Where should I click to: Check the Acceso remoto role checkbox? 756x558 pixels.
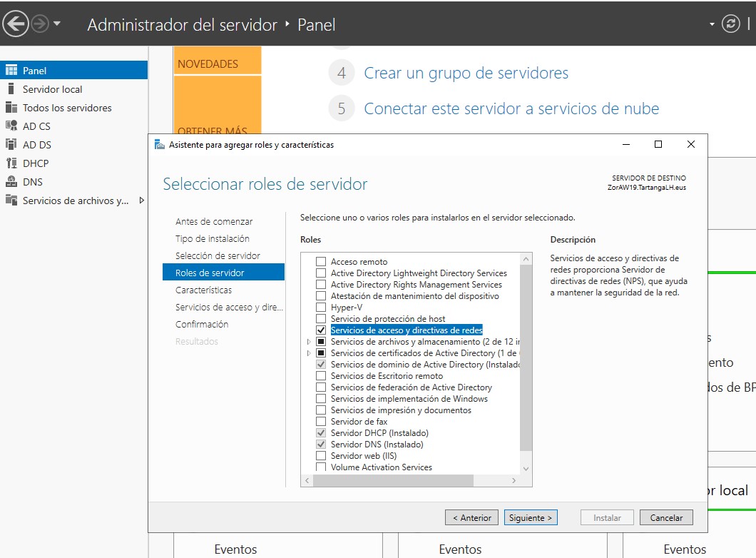tap(321, 261)
